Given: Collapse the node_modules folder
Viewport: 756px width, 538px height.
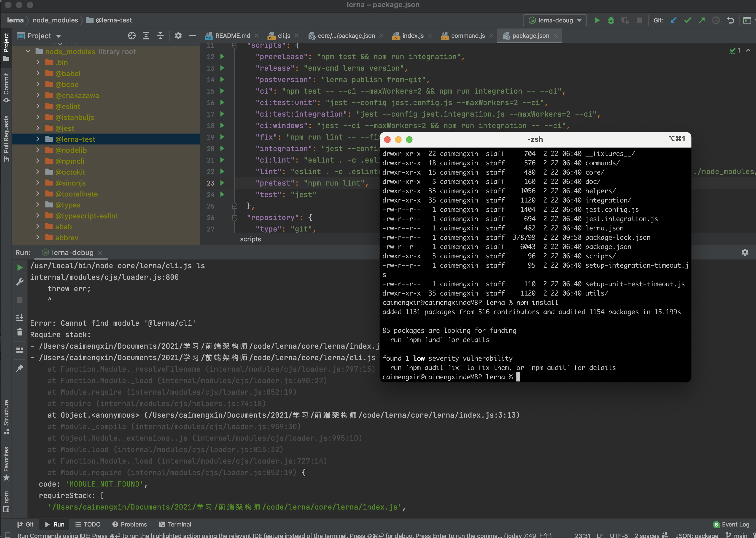Looking at the screenshot, I should 28,51.
